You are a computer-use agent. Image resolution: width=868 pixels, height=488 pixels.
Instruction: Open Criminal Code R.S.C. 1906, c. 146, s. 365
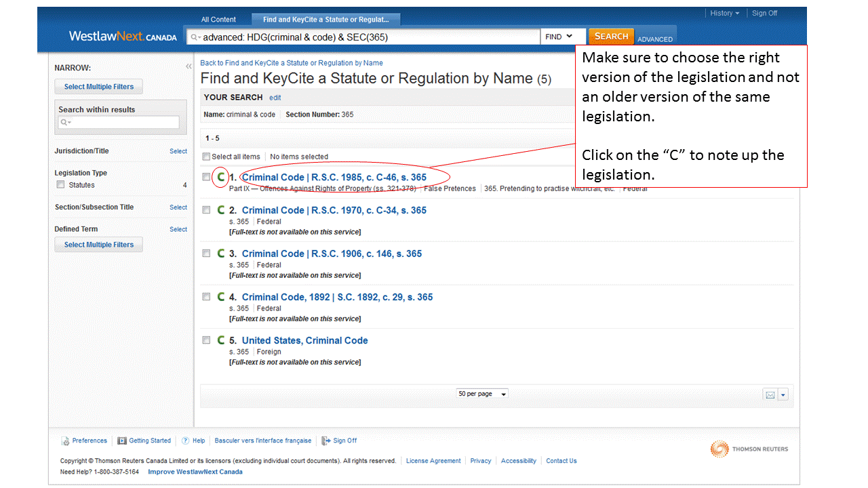(332, 253)
